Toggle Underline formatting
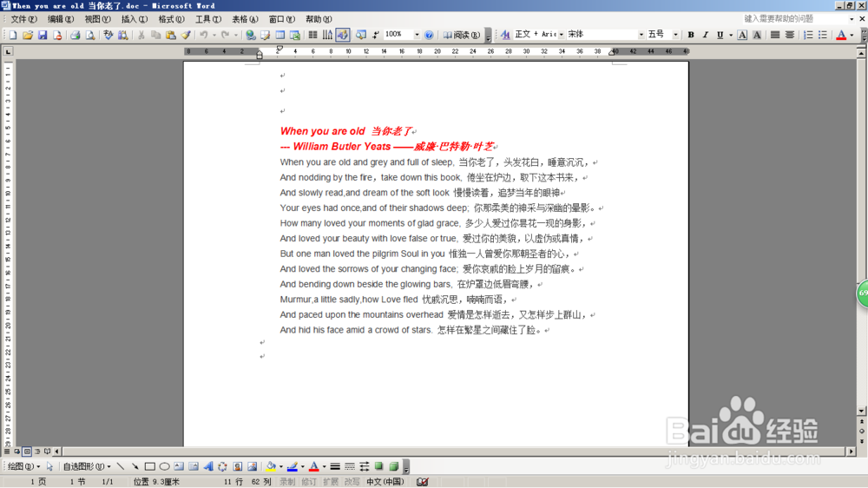868x488 pixels. pos(720,35)
